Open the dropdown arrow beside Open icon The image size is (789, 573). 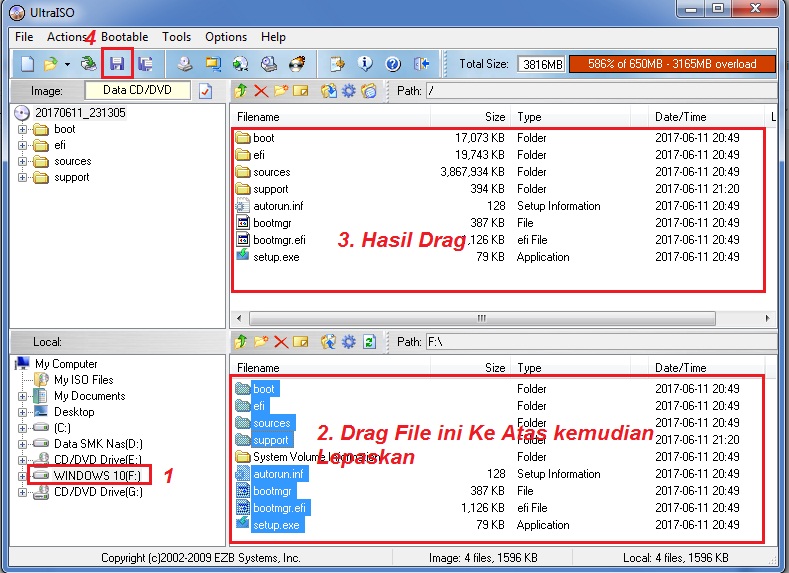click(67, 64)
